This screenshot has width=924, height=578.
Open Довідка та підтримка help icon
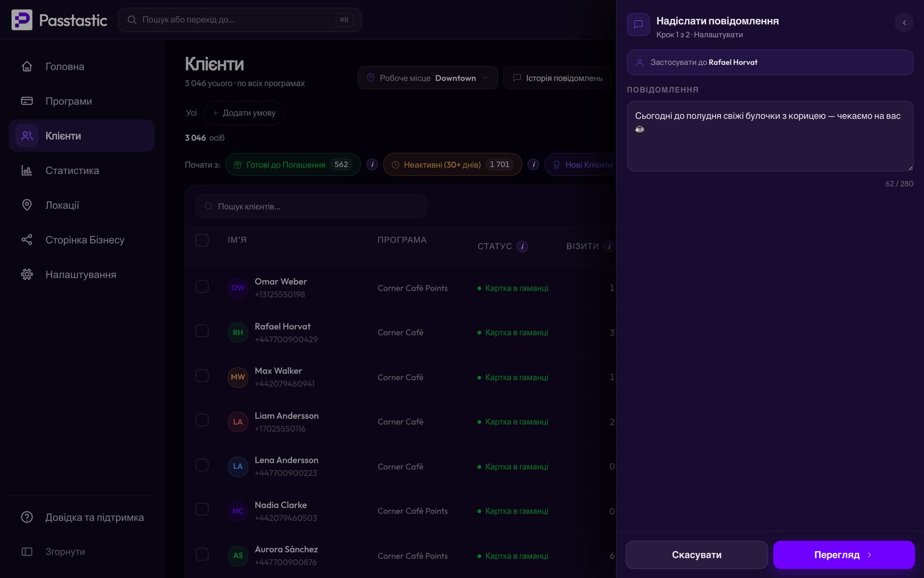(x=27, y=517)
